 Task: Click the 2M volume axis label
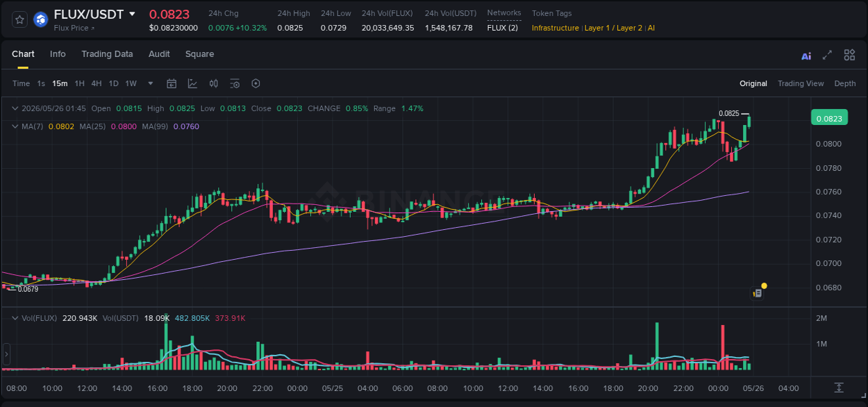coord(821,318)
